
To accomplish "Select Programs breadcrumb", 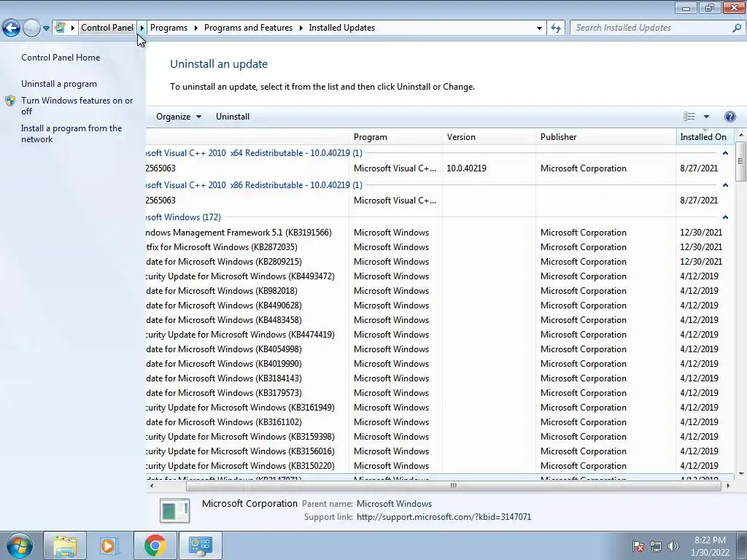I will click(169, 28).
